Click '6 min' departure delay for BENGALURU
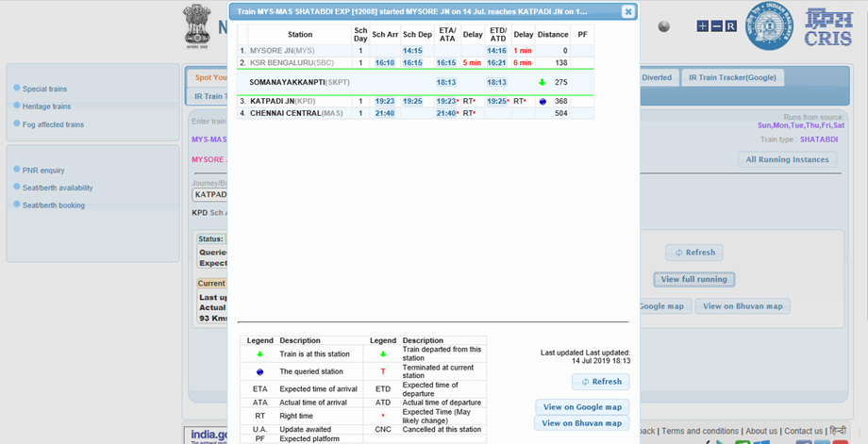The width and height of the screenshot is (868, 444). (x=522, y=63)
